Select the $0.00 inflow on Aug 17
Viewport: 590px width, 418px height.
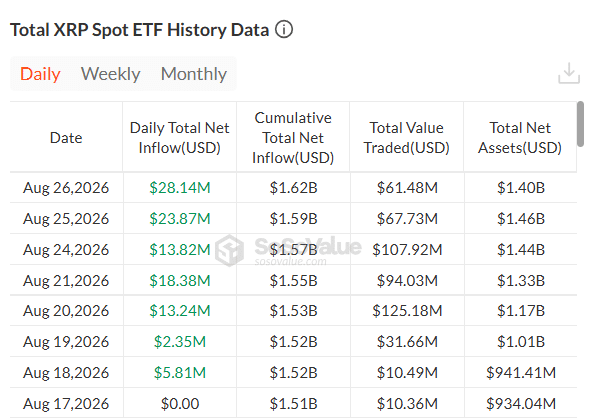[x=180, y=403]
